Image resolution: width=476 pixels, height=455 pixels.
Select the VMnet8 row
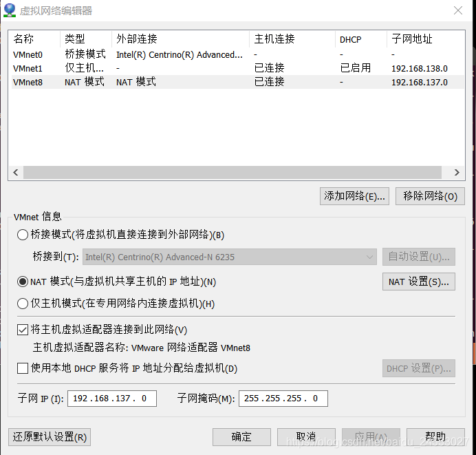(x=238, y=82)
